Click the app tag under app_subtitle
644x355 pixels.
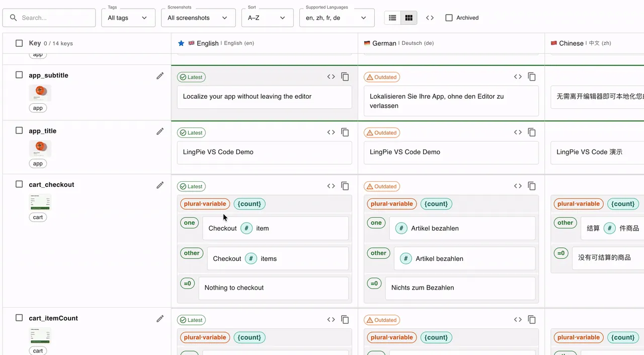[x=38, y=108]
